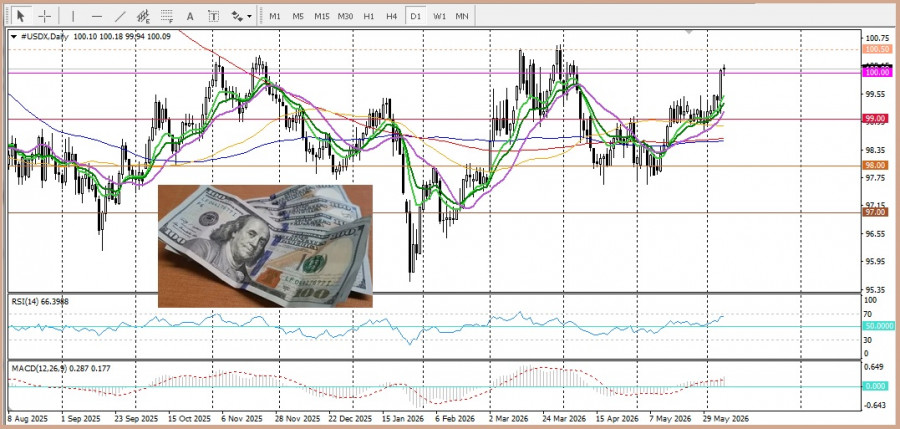The image size is (900, 429).
Task: Collapse the #USDX,Daily chart title triangle
Action: click(14, 37)
